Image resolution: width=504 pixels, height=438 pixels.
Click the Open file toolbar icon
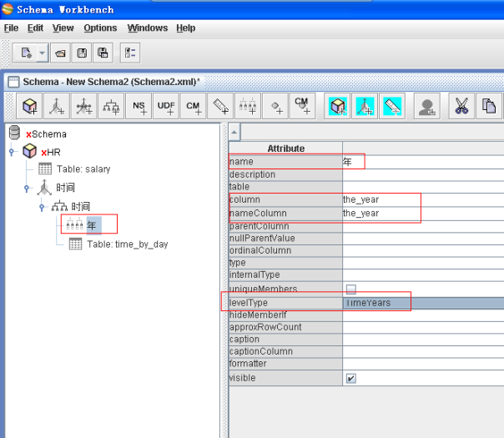click(x=60, y=53)
